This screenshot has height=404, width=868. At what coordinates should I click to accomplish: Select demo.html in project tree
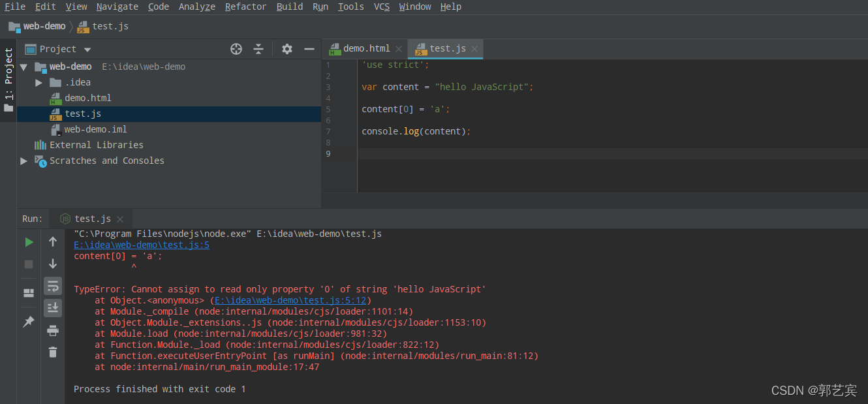click(x=88, y=98)
